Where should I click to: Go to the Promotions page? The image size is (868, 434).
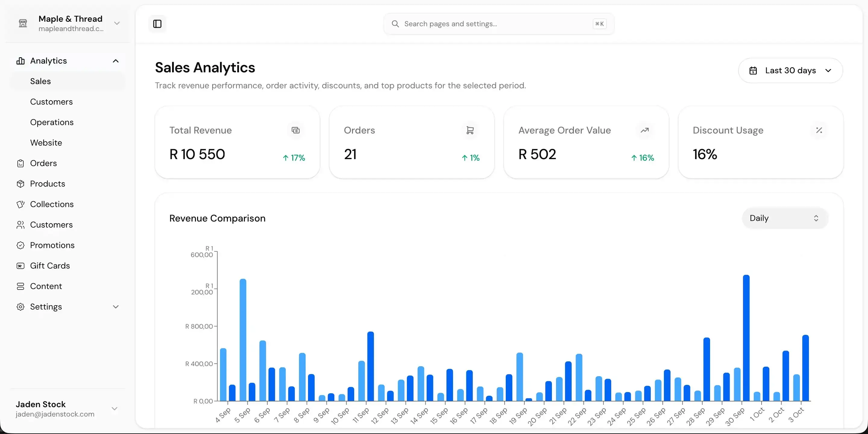[68, 245]
